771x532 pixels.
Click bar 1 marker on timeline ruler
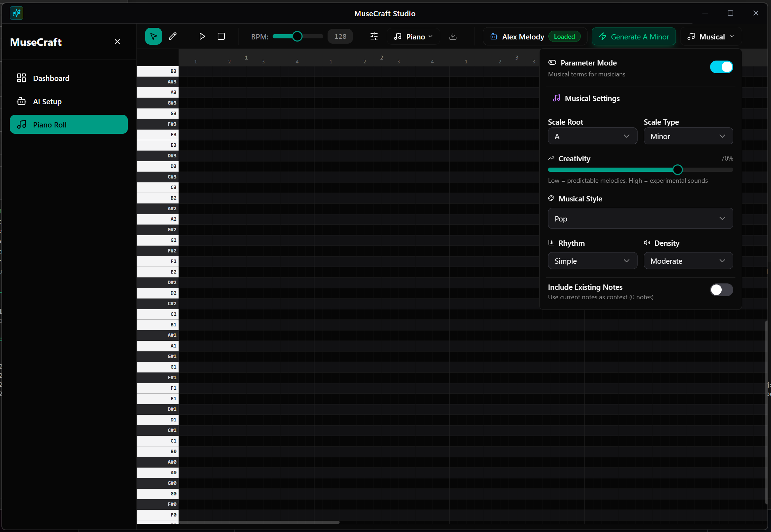[x=246, y=57]
